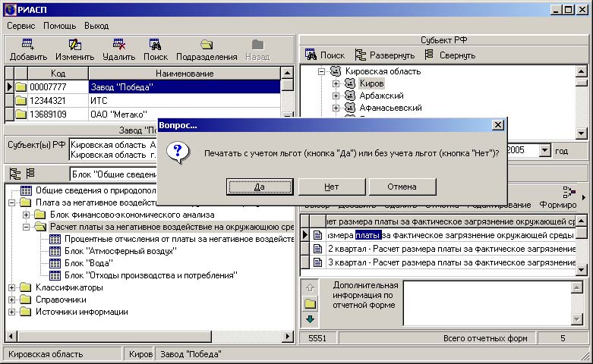
Task: Click the Добавить toolbar icon
Action: 28,45
